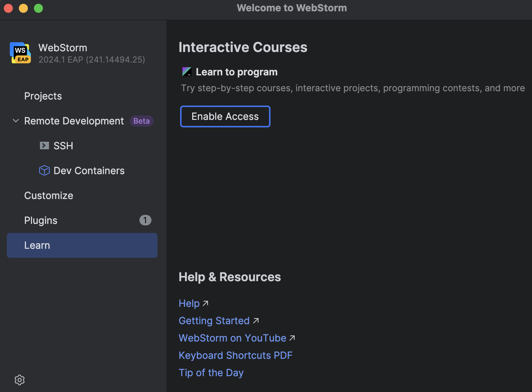Click the 2024.1 EAP version text

click(x=92, y=60)
